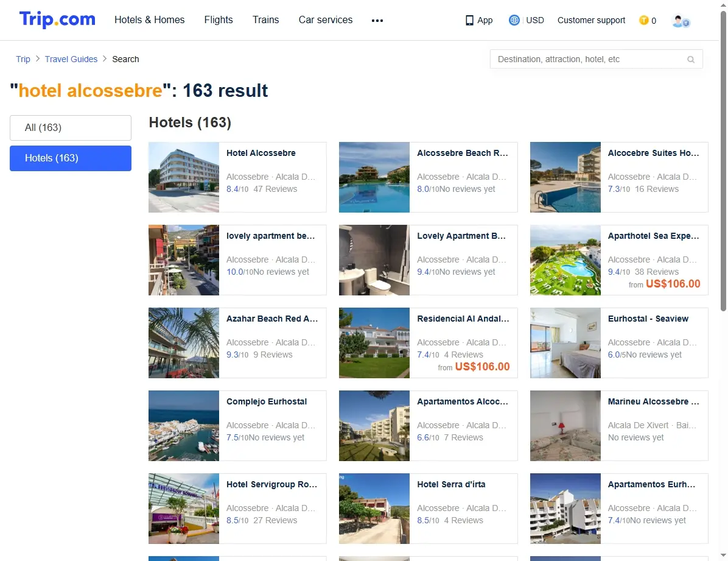Open the Eurhostal - Seaview room photo
The width and height of the screenshot is (728, 561).
pos(565,343)
